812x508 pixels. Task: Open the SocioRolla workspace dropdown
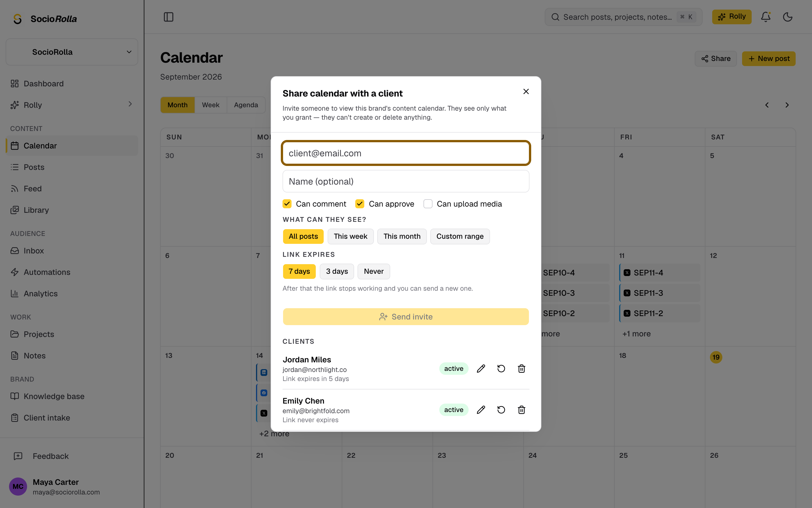(x=72, y=52)
